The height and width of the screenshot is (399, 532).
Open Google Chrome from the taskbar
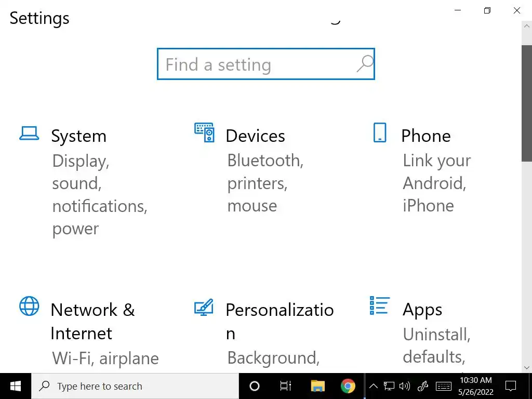348,386
